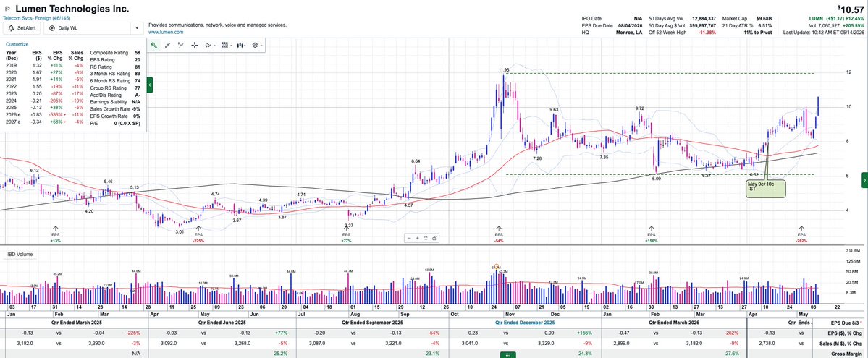Viewport: 868px width, 358px height.
Task: Click the chart zoom in plus icon
Action: [418, 238]
